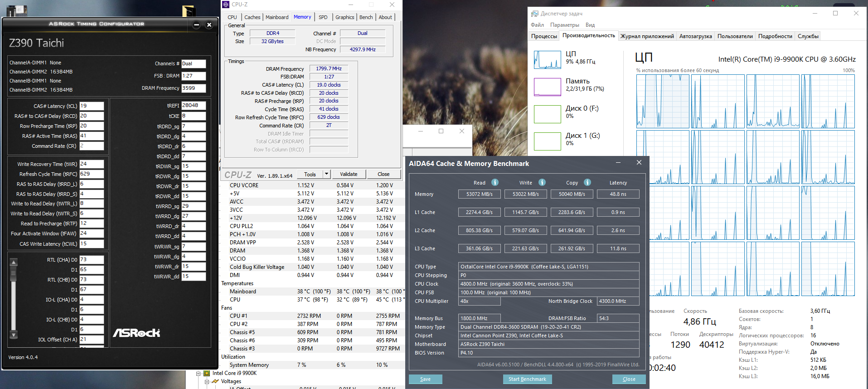The image size is (868, 389).
Task: Click the DRAM Frequency value 1799.7 MHz in CPU-Z
Action: (329, 68)
